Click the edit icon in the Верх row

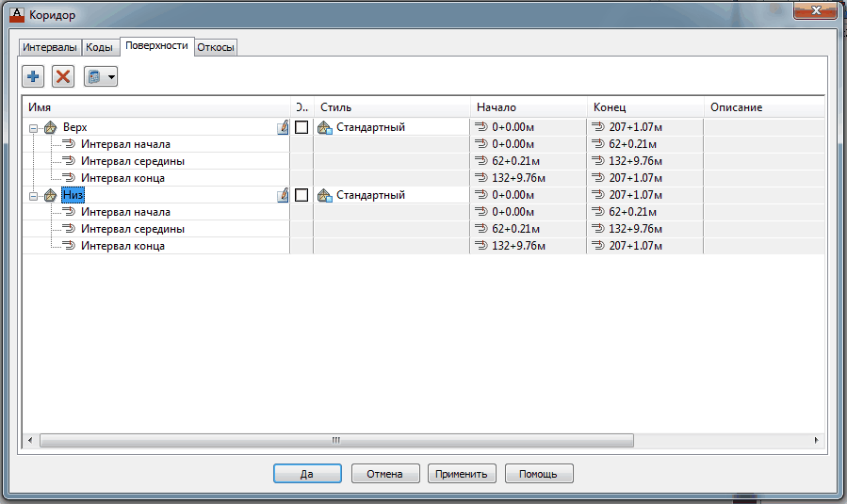[283, 127]
